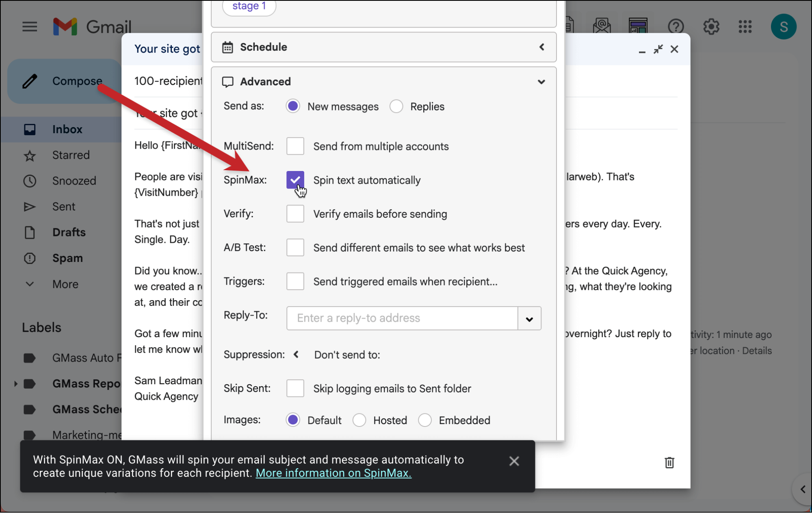
Task: Open the GMass Scheduled label
Action: tap(87, 409)
